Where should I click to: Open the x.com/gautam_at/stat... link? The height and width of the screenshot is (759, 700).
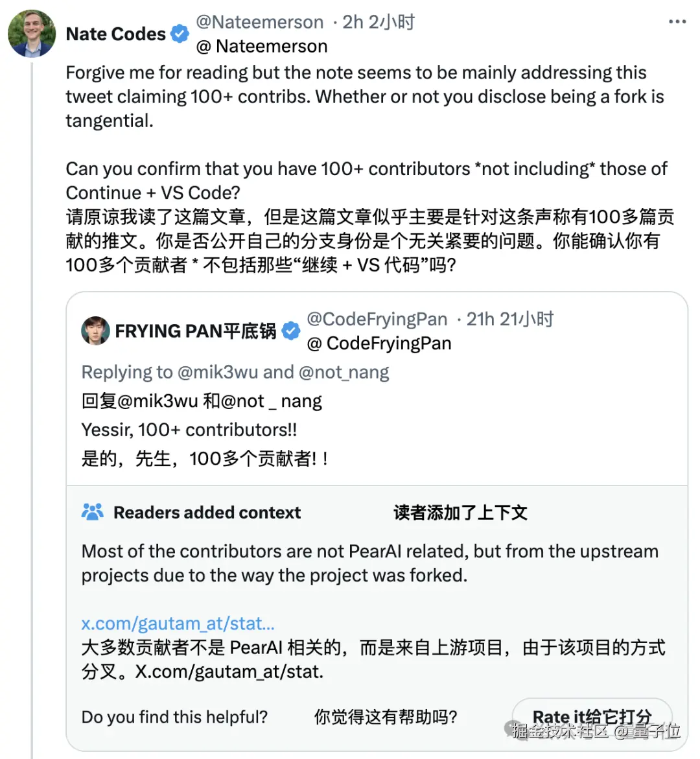pyautogui.click(x=178, y=624)
